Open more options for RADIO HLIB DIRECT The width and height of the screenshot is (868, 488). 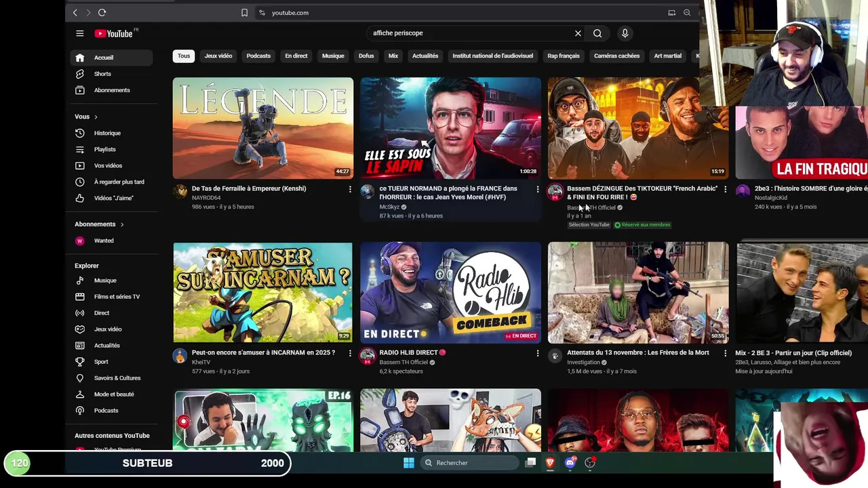(538, 353)
